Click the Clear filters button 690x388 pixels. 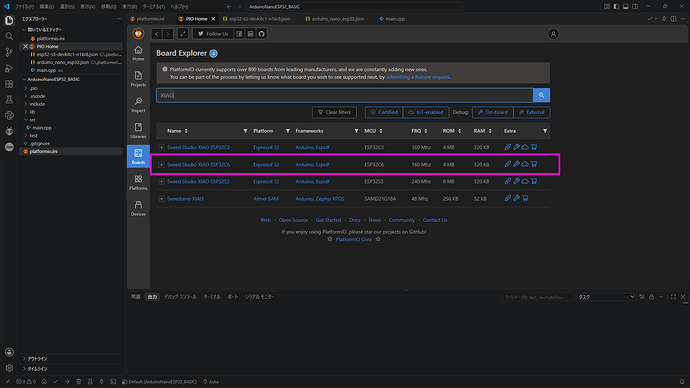click(x=334, y=112)
